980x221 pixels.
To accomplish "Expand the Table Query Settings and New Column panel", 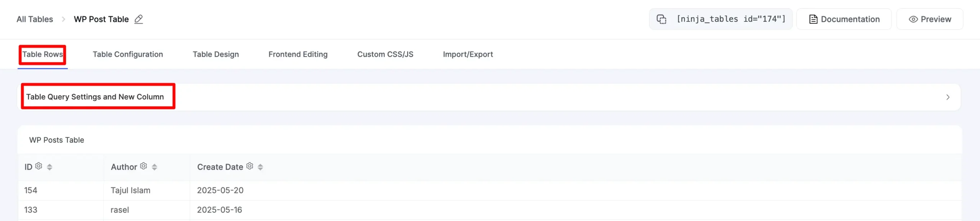I will (489, 97).
